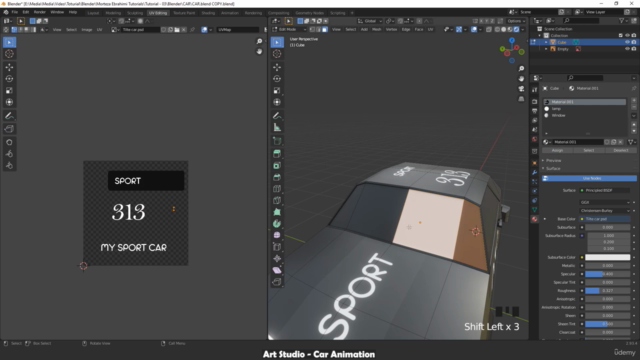Select the Rotate tool in UV editor

pos(9,79)
